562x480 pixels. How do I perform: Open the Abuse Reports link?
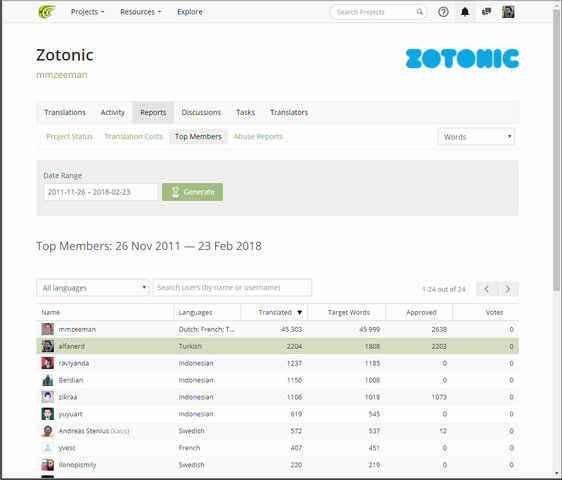tap(258, 137)
